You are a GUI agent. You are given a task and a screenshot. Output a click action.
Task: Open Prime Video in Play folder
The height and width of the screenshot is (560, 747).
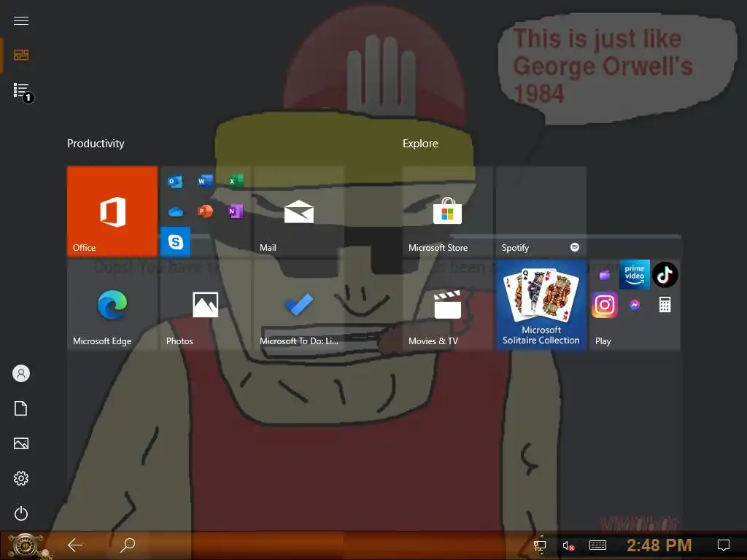(x=635, y=274)
